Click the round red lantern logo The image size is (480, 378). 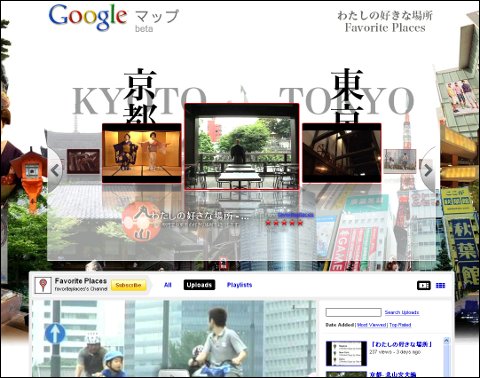[141, 221]
